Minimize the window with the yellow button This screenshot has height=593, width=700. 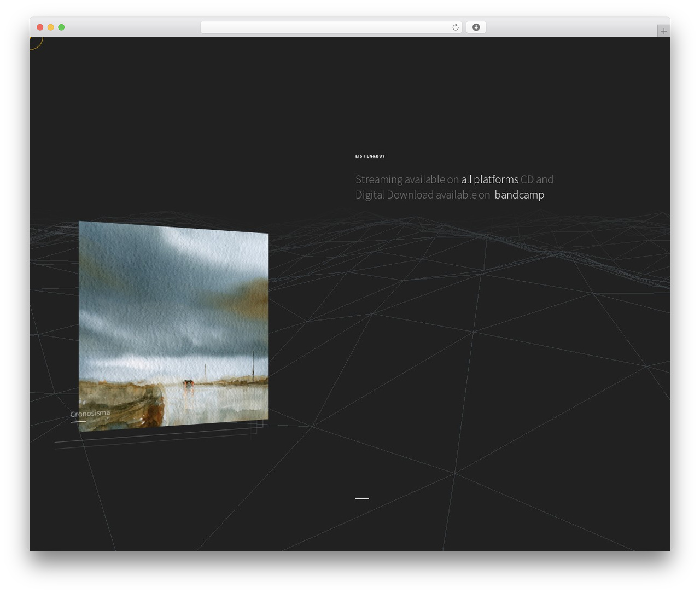(x=50, y=27)
